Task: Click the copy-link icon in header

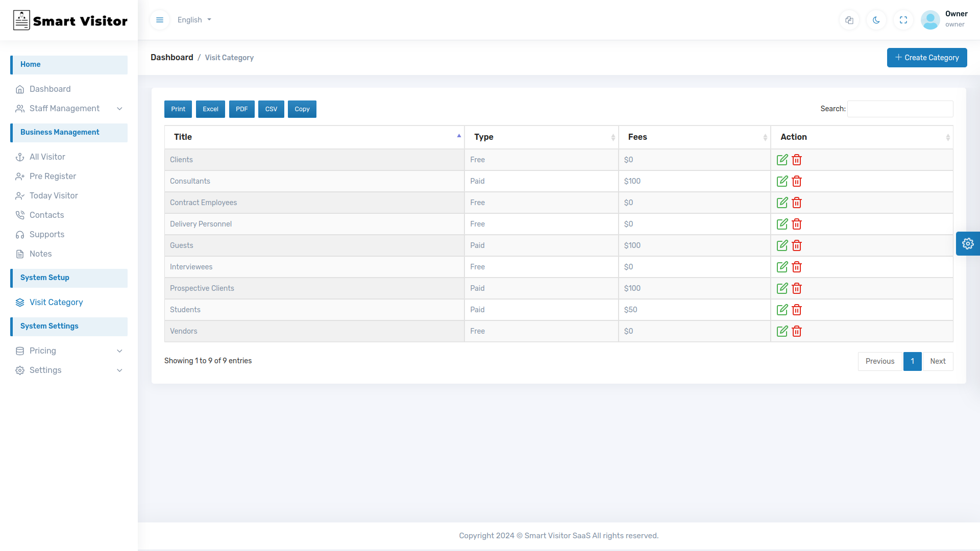Action: click(849, 20)
